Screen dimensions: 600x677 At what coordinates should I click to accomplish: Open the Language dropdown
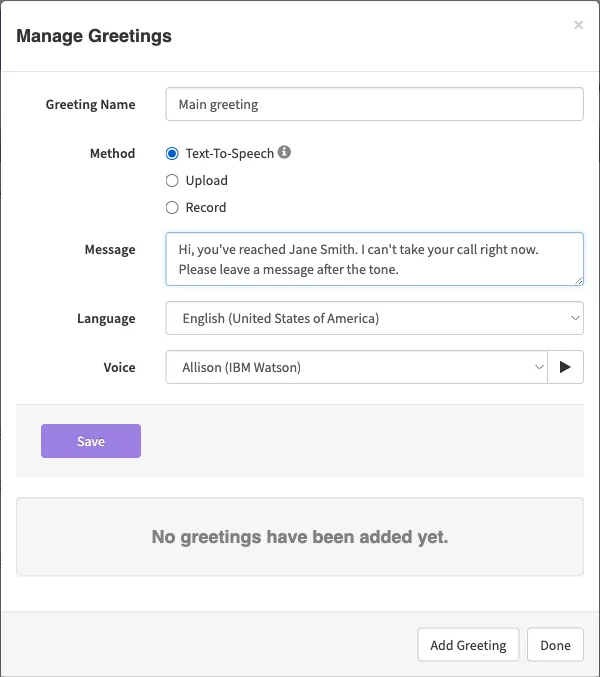tap(375, 318)
